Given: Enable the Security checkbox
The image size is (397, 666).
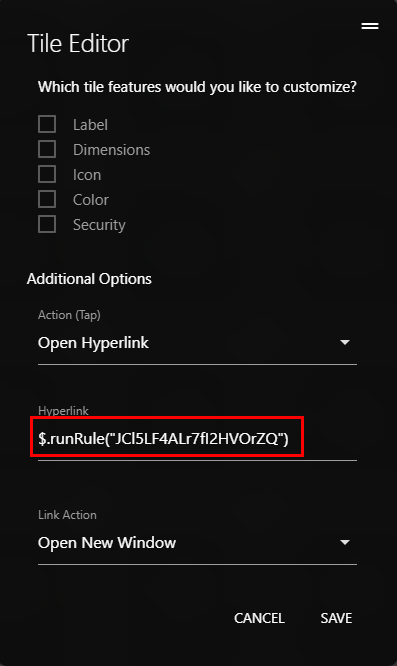Looking at the screenshot, I should point(47,224).
